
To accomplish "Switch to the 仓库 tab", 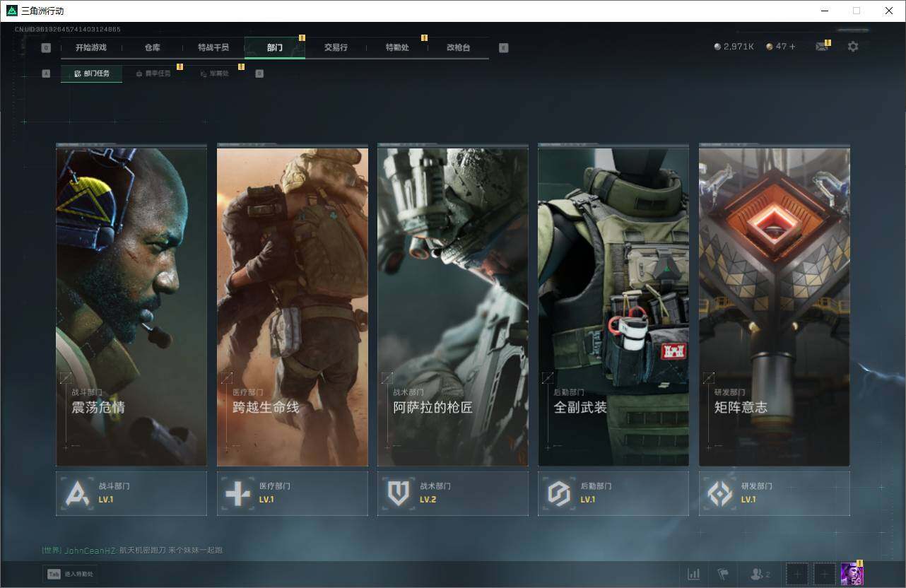I will pyautogui.click(x=152, y=48).
